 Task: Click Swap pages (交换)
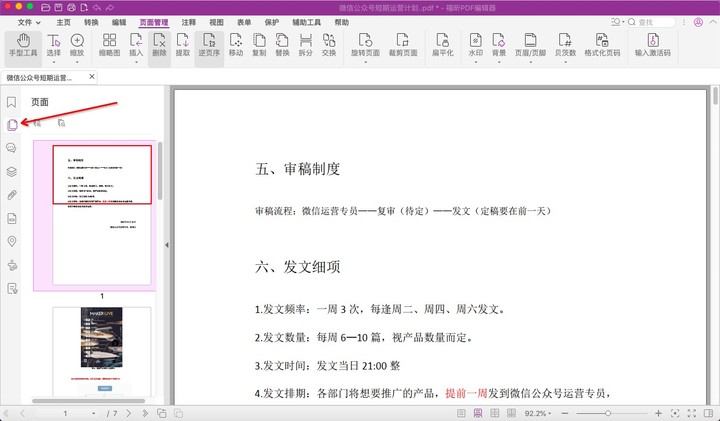pos(329,45)
